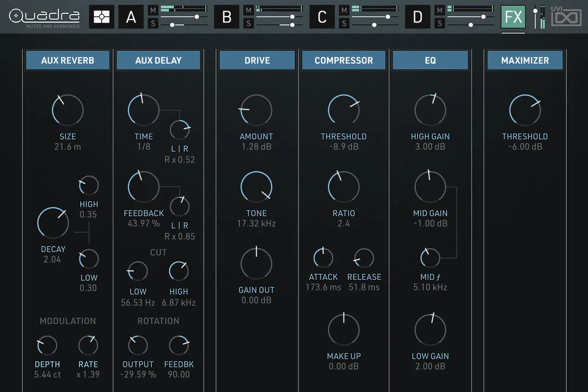
Task: Click the Compressor Ratio knob
Action: click(343, 187)
